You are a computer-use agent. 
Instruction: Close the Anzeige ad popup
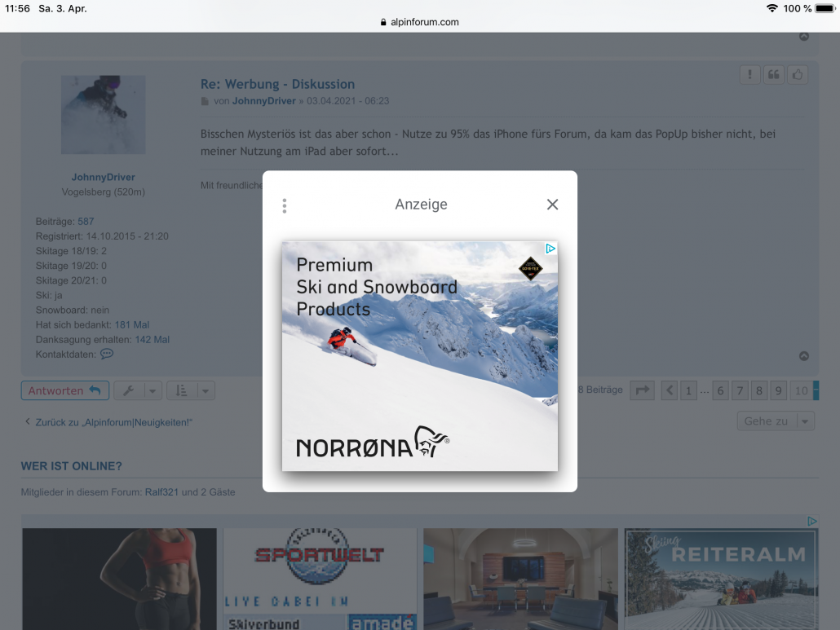click(x=552, y=205)
